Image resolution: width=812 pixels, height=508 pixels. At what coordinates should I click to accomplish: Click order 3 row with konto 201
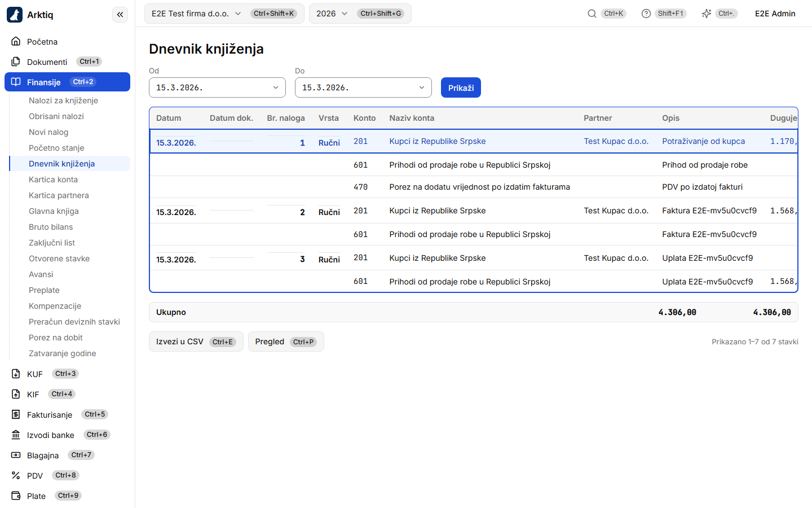tap(474, 258)
